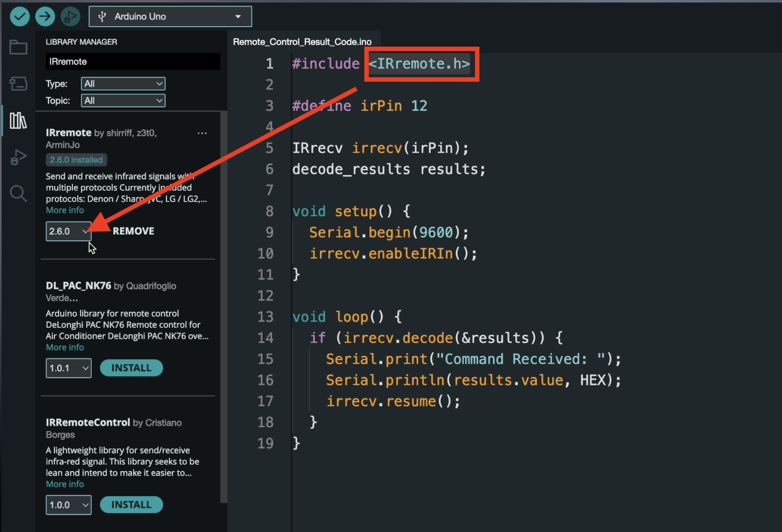Image resolution: width=782 pixels, height=532 pixels.
Task: Open More info link for IRremote
Action: click(65, 210)
